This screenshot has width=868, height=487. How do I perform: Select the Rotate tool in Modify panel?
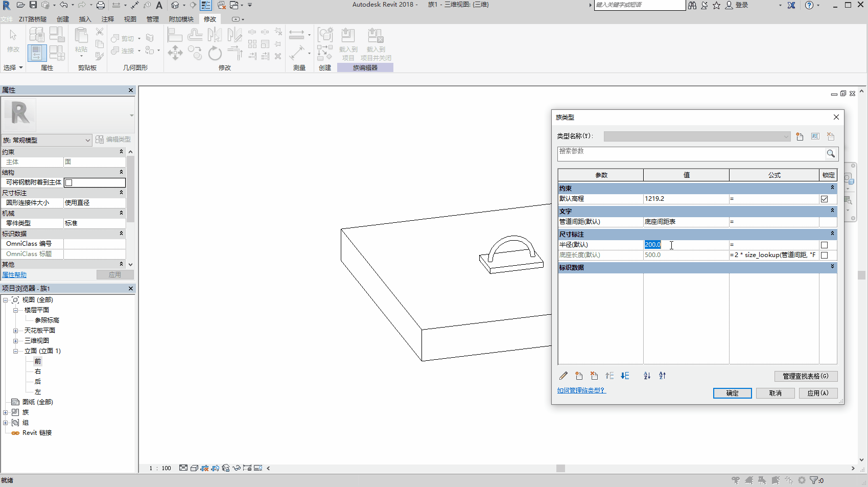coord(215,53)
